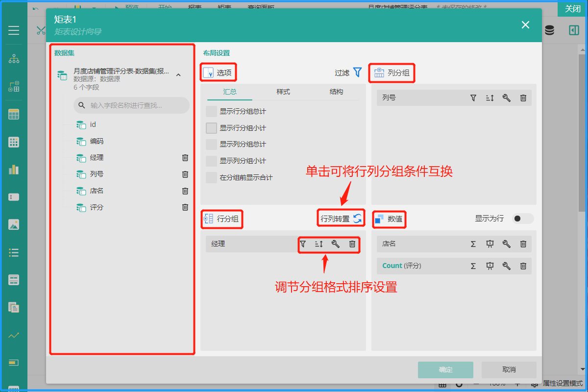Click the sum icon for 店名 value
Screen dimensions: 588x392
pyautogui.click(x=473, y=244)
